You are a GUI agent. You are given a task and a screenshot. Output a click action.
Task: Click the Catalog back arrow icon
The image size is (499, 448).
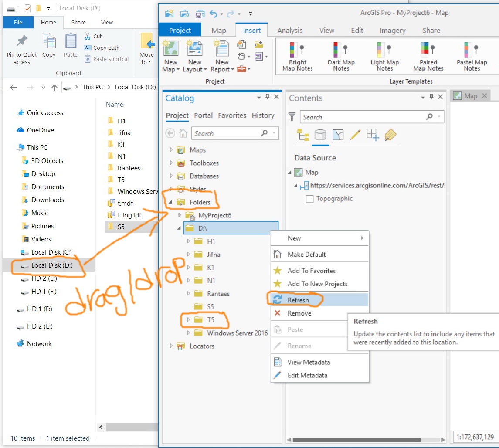click(170, 133)
